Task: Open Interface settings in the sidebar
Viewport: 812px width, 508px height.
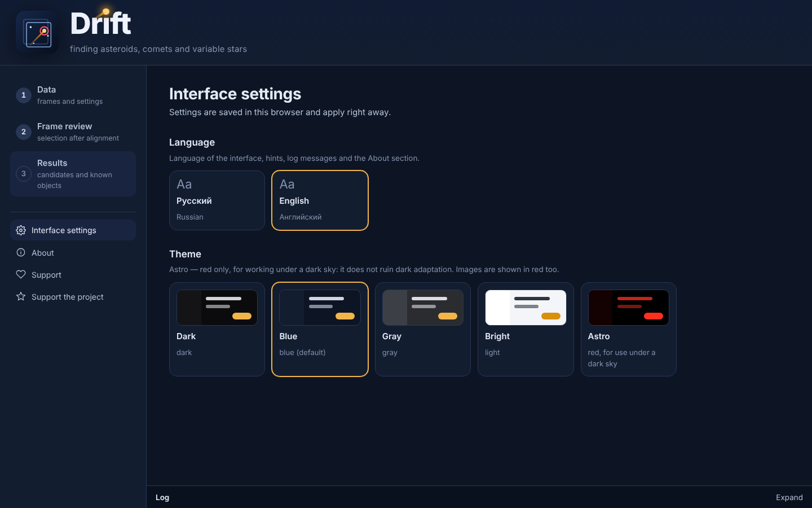Action: (x=73, y=230)
